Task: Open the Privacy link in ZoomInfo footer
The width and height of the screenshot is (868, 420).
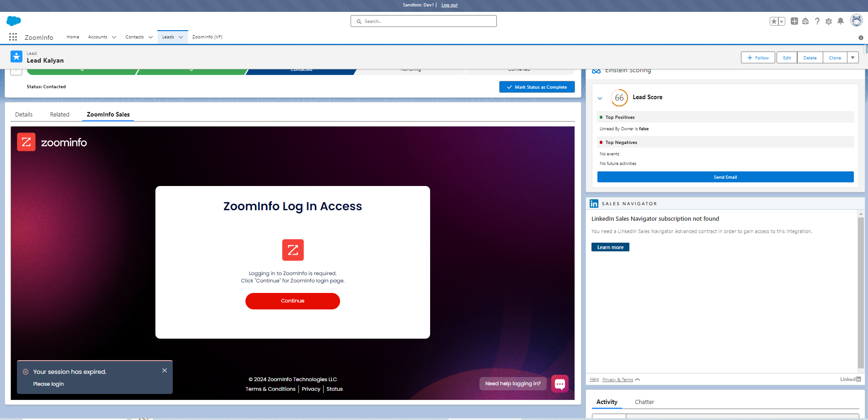Action: pos(311,389)
